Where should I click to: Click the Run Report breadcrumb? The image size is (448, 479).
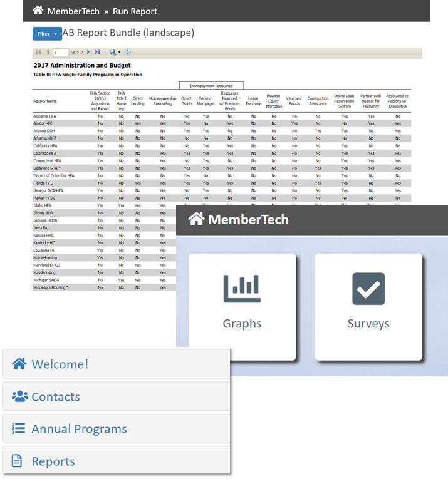[135, 11]
